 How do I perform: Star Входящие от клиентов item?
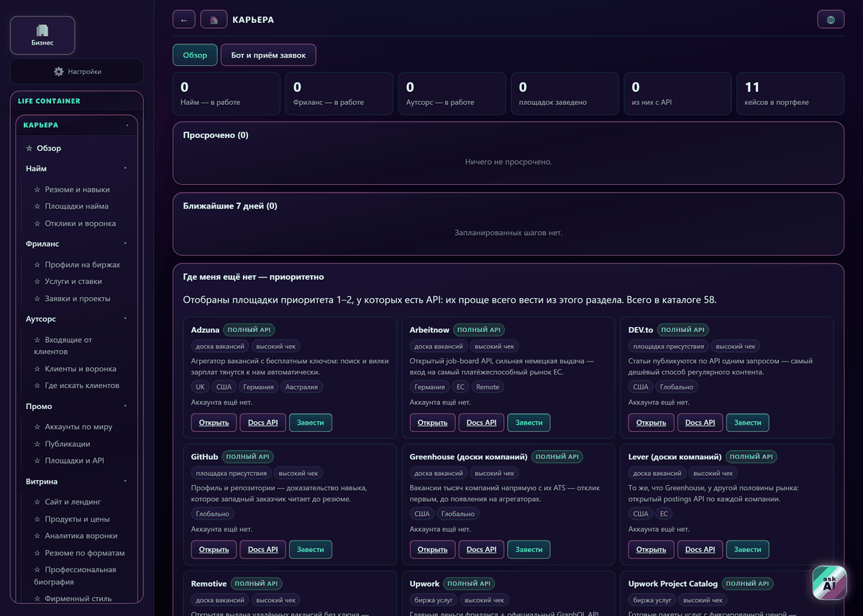[38, 340]
